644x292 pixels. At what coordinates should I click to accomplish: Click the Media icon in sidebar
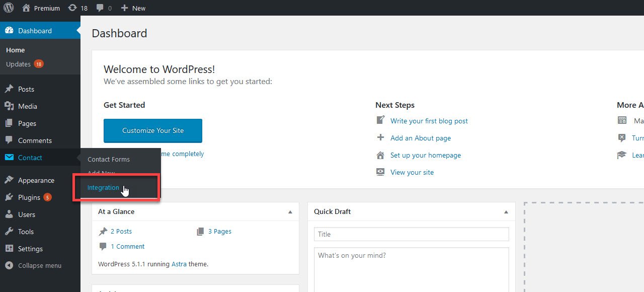pyautogui.click(x=9, y=106)
